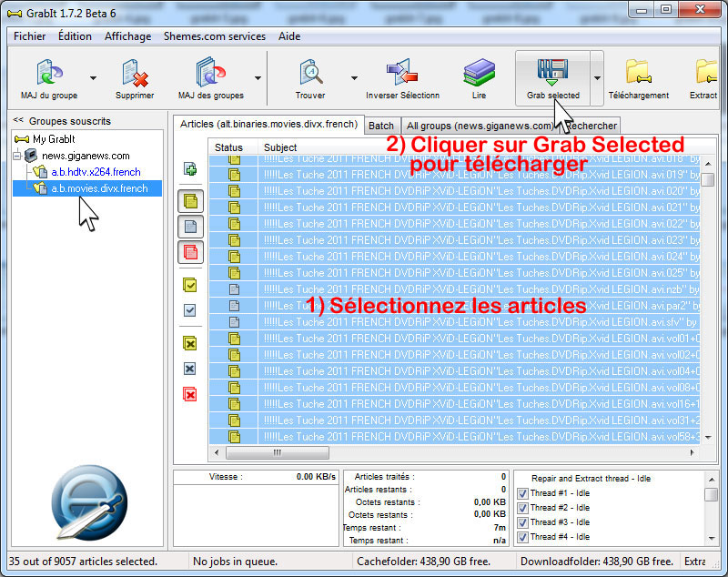
Task: Open the Aide menu
Action: (x=289, y=36)
